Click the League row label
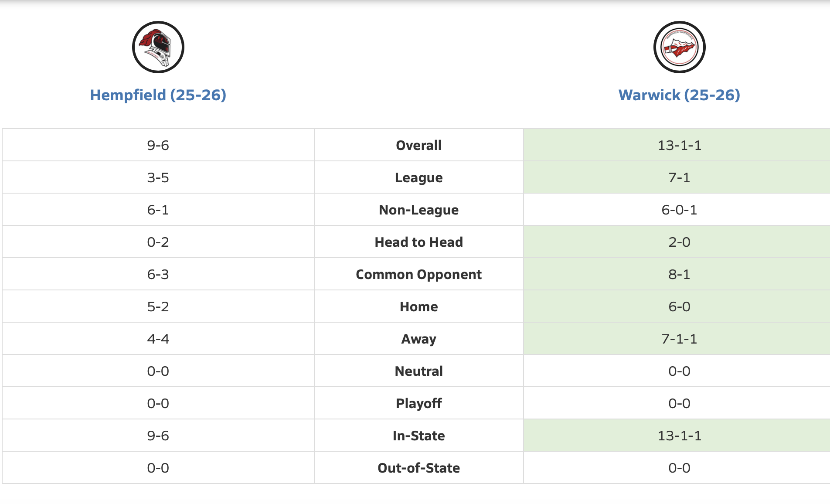This screenshot has width=830, height=504. tap(418, 177)
